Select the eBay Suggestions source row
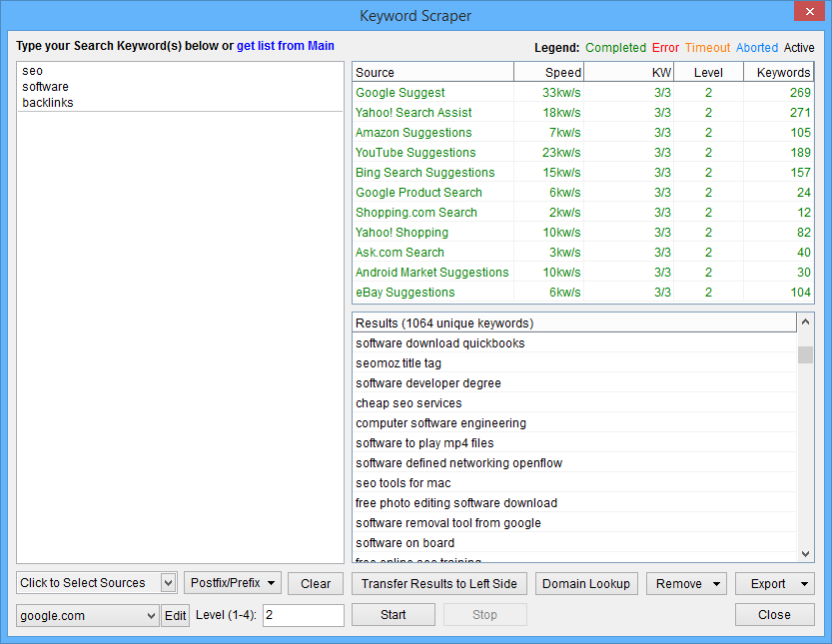The image size is (832, 644). pyautogui.click(x=405, y=292)
